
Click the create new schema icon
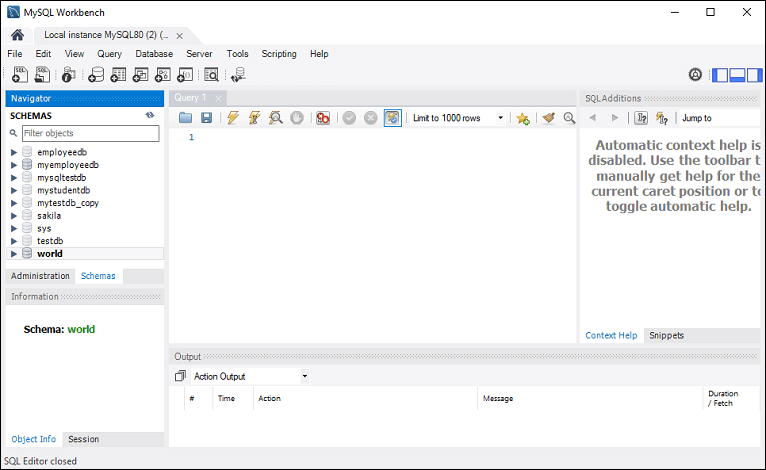96,74
